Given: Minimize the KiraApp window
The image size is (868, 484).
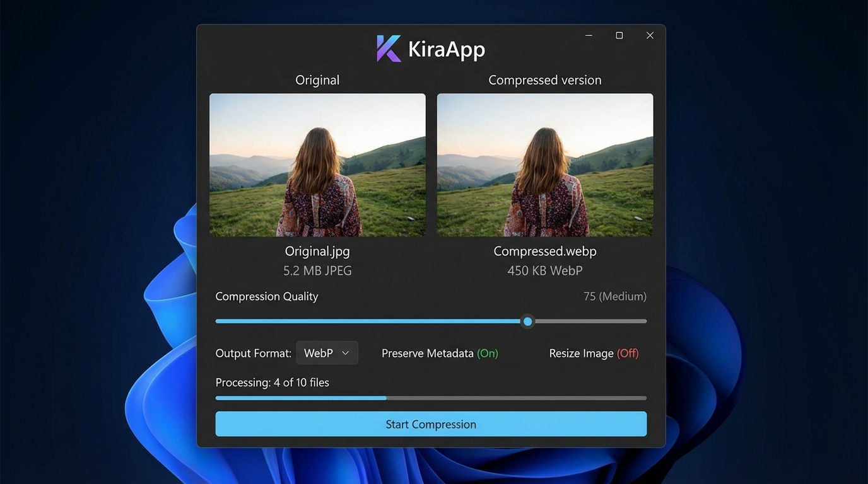Looking at the screenshot, I should 589,36.
